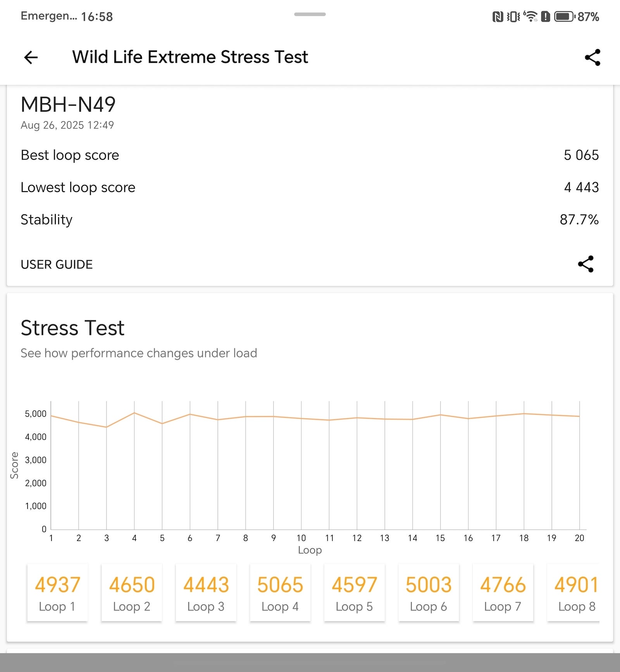This screenshot has width=620, height=672.
Task: Tap the battery status icon
Action: 564,17
